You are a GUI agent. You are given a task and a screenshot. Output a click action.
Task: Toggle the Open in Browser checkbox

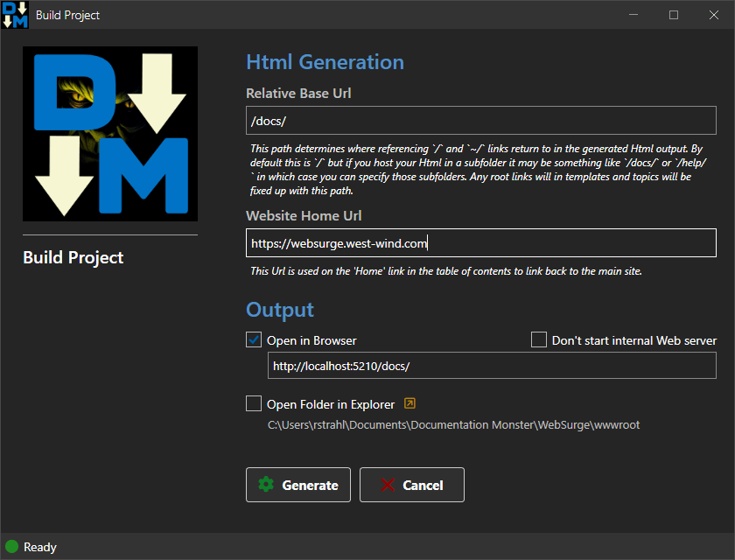pos(254,339)
